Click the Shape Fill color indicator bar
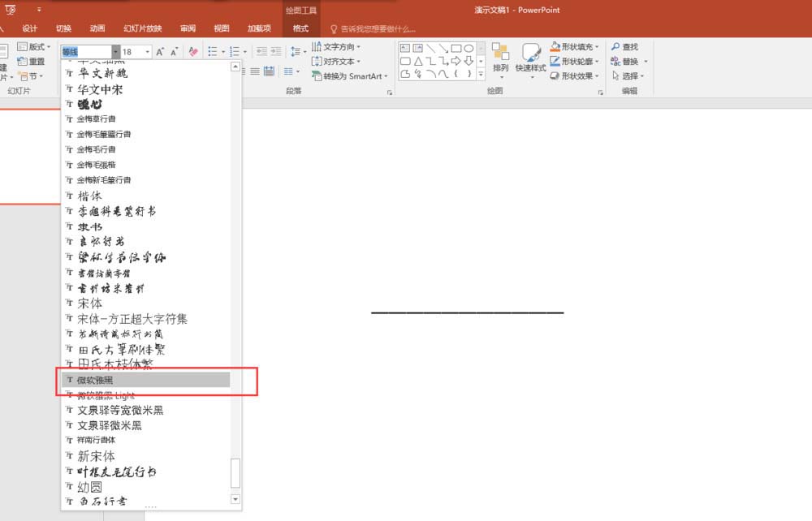Screen dimensions: 812x521 click(x=554, y=50)
